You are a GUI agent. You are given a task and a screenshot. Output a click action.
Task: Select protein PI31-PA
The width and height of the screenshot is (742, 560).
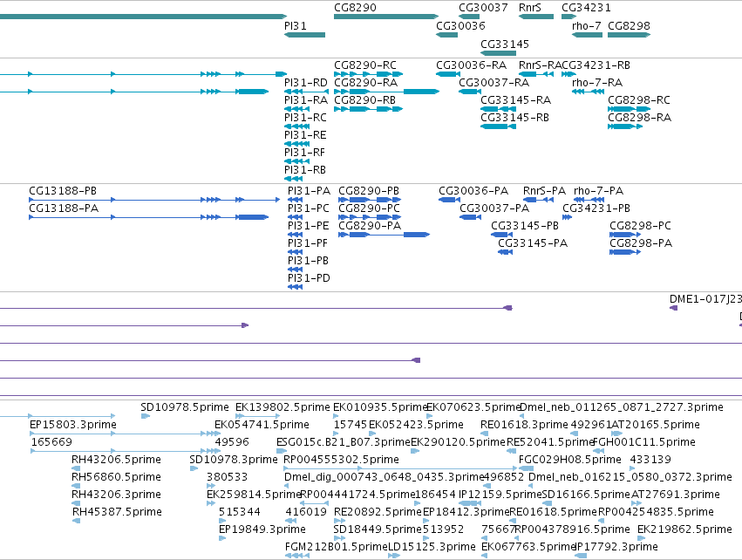click(x=309, y=191)
